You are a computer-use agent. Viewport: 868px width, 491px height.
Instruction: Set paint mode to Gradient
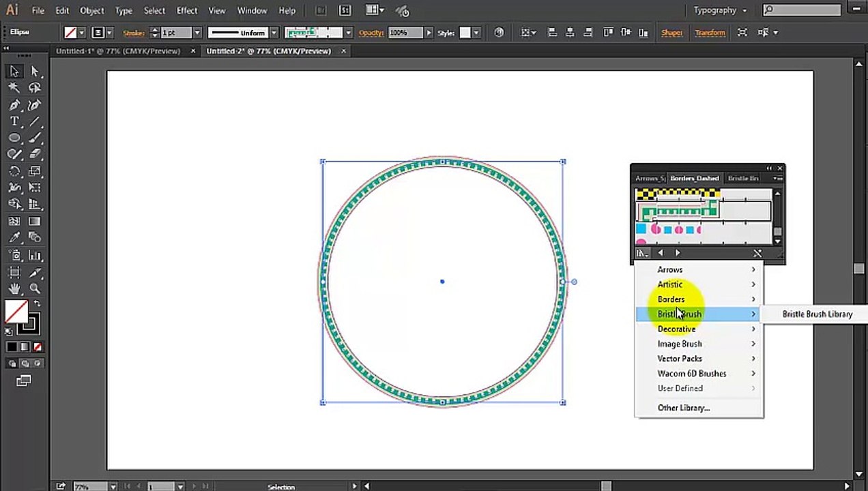[x=25, y=347]
